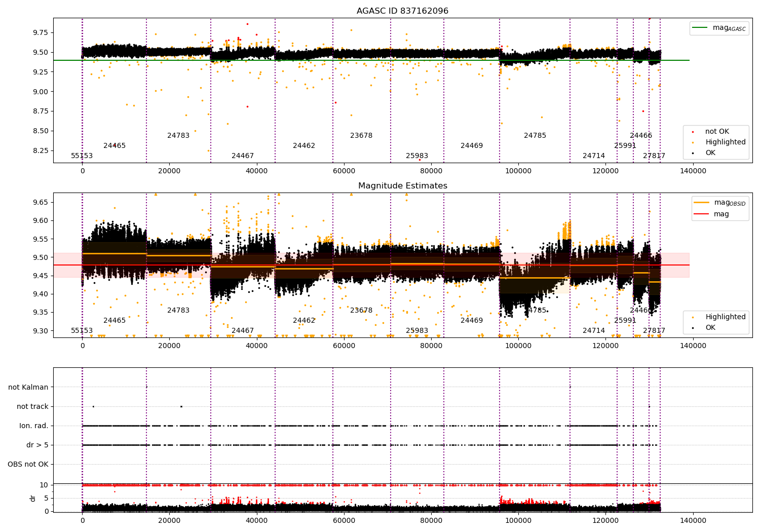
Task: Click obsid label 55153 in Magnitude Estimates plot
Action: tap(82, 331)
